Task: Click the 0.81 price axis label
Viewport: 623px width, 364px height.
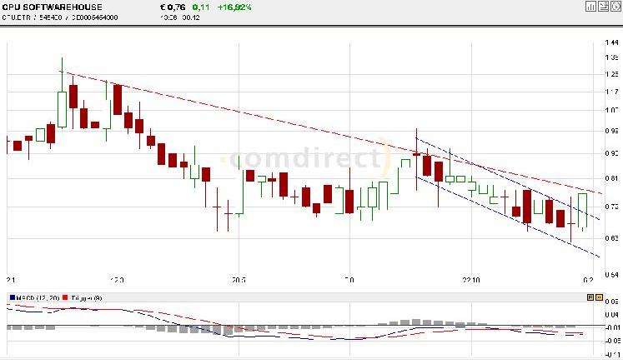Action: tap(611, 178)
